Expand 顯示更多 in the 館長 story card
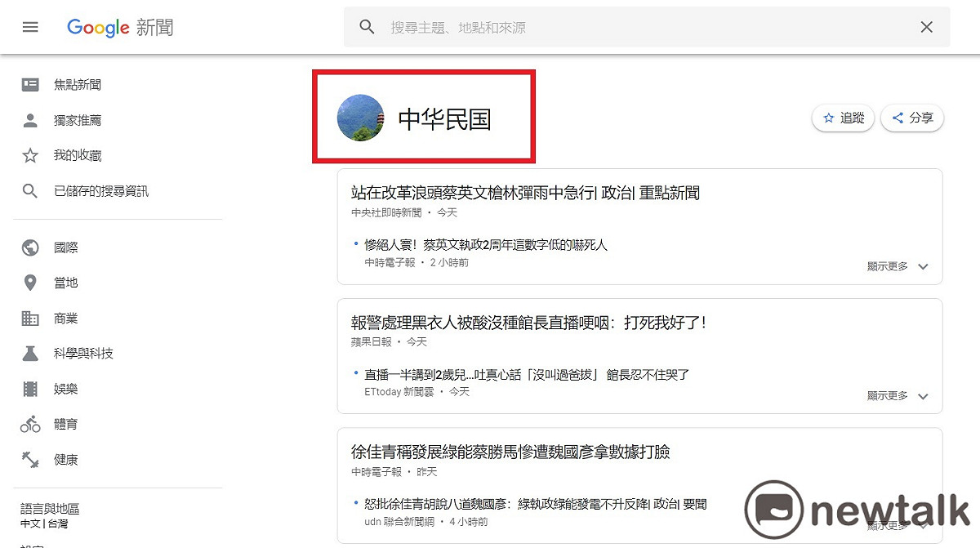Viewport: 980px width, 548px height. click(898, 396)
